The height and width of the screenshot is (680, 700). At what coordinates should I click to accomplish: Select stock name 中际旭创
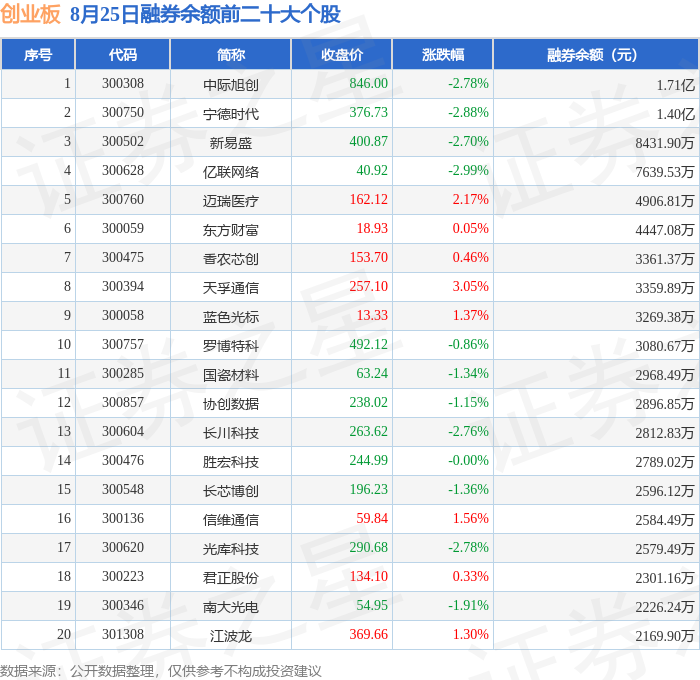click(x=231, y=85)
